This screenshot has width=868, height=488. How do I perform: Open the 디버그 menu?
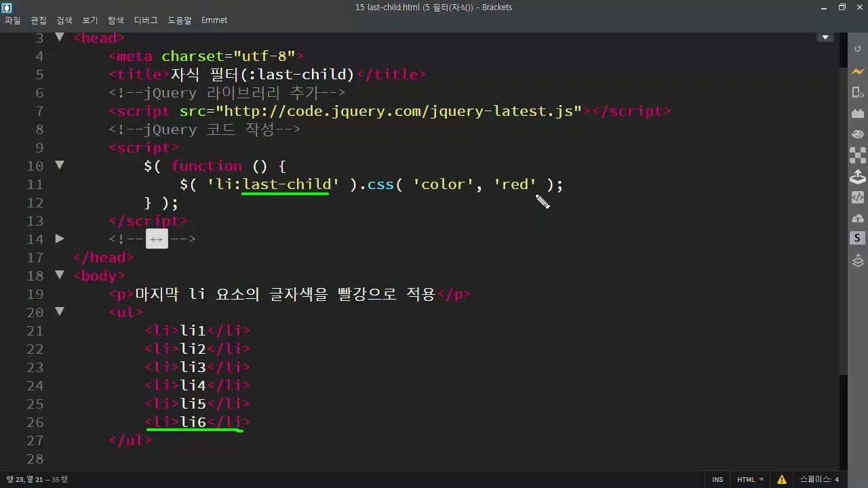pyautogui.click(x=146, y=20)
